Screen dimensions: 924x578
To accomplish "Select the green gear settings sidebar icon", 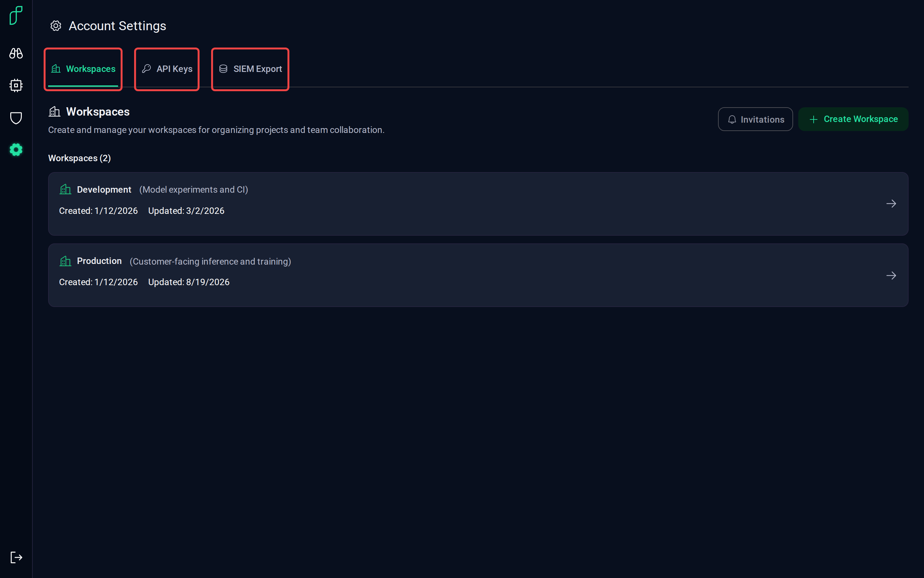I will (16, 150).
